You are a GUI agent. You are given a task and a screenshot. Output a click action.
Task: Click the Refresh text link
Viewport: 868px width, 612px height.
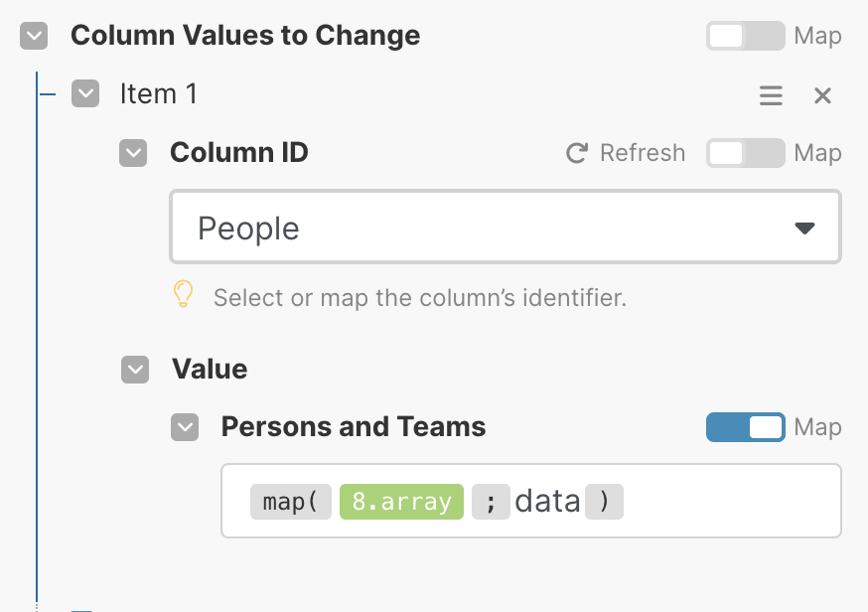[x=643, y=153]
